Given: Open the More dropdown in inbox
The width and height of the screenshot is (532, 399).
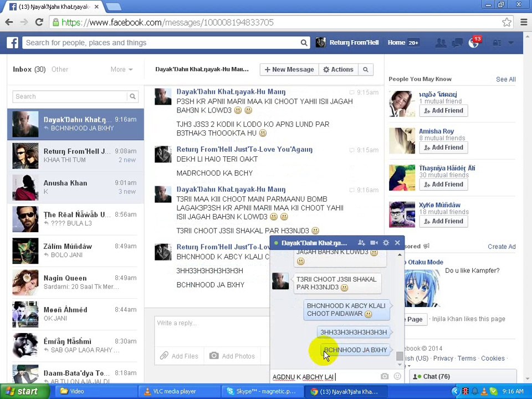Looking at the screenshot, I should (121, 70).
